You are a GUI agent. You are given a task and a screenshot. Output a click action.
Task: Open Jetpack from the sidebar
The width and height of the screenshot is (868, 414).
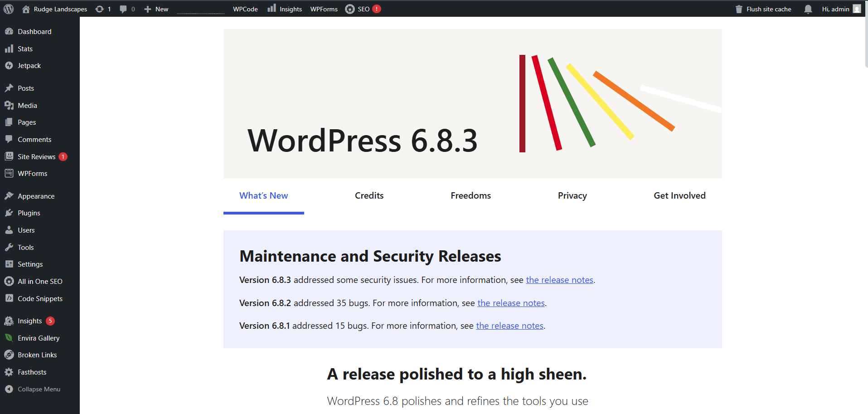[29, 66]
